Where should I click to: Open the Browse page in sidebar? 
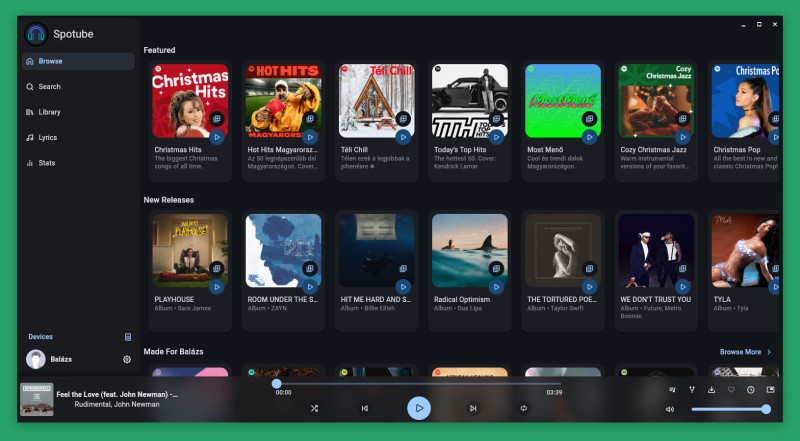78,61
